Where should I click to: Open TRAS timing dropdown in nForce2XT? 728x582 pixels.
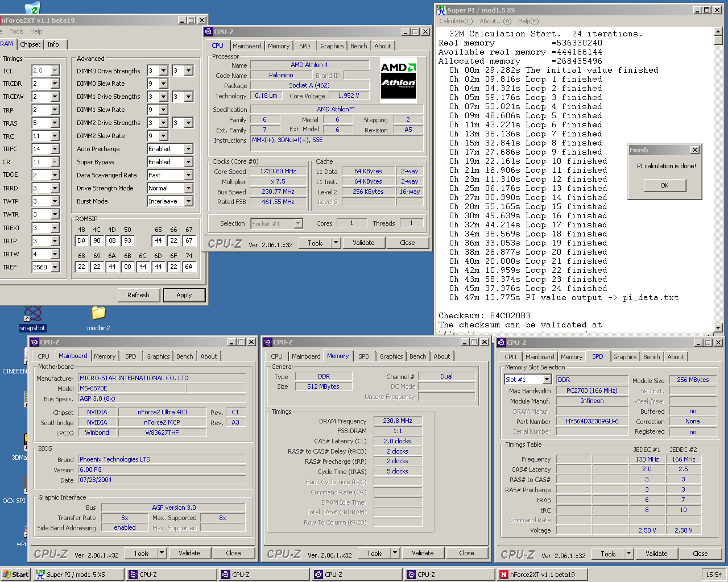[55, 123]
